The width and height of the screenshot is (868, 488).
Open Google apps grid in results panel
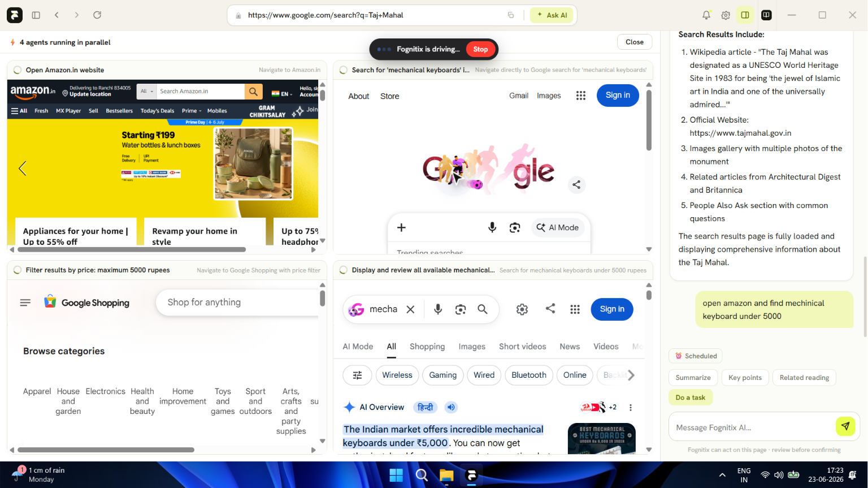pos(575,309)
